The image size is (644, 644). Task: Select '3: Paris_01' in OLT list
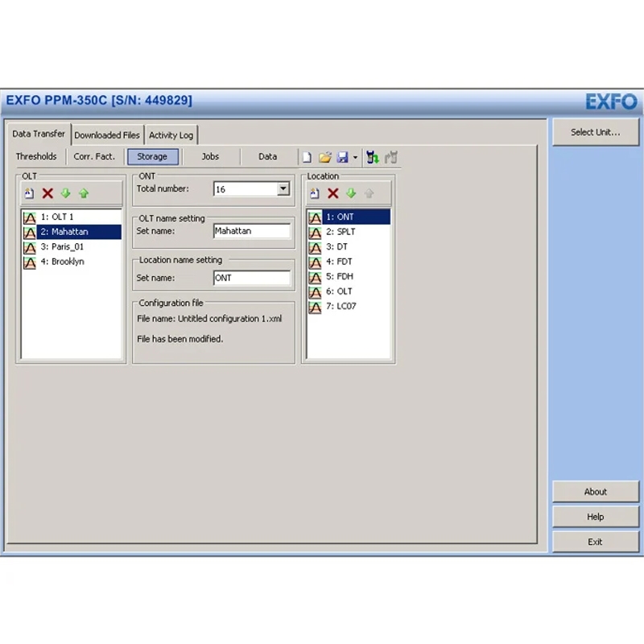[72, 247]
